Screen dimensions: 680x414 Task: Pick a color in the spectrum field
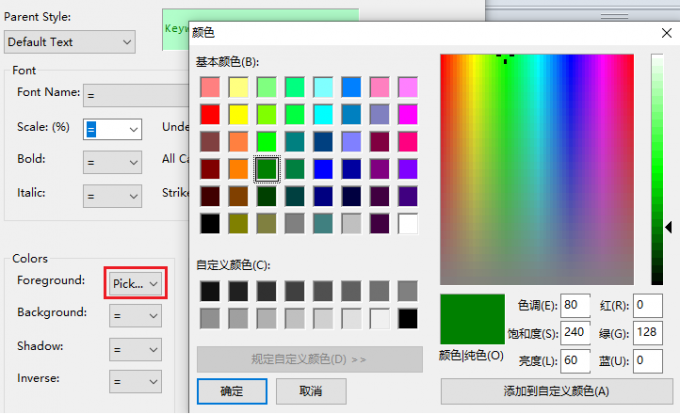pyautogui.click(x=537, y=170)
